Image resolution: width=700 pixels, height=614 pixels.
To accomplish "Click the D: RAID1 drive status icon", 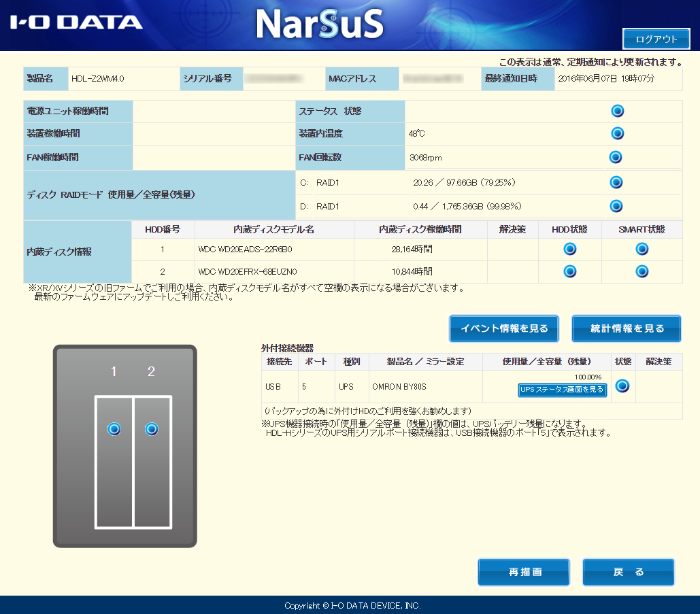I will tap(616, 205).
